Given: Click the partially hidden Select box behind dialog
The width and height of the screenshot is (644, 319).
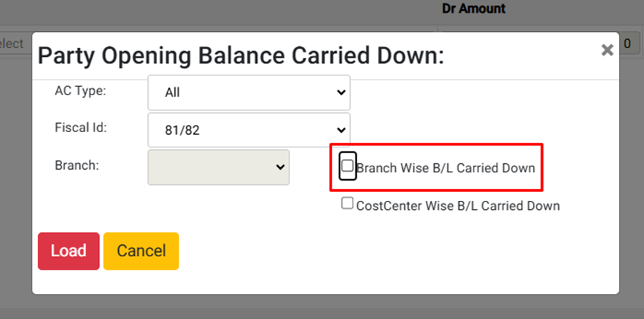Looking at the screenshot, I should 12,44.
